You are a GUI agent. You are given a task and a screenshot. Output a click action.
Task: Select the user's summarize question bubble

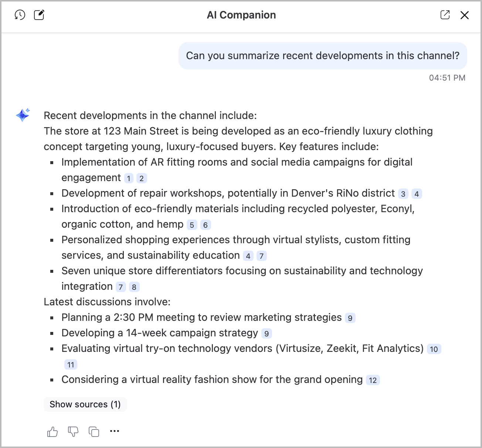pyautogui.click(x=322, y=55)
